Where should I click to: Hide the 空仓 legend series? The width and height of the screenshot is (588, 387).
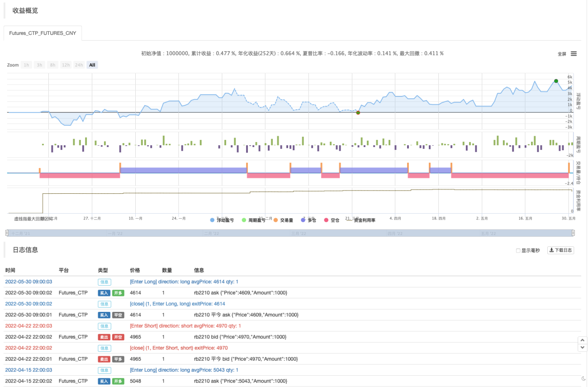point(332,220)
